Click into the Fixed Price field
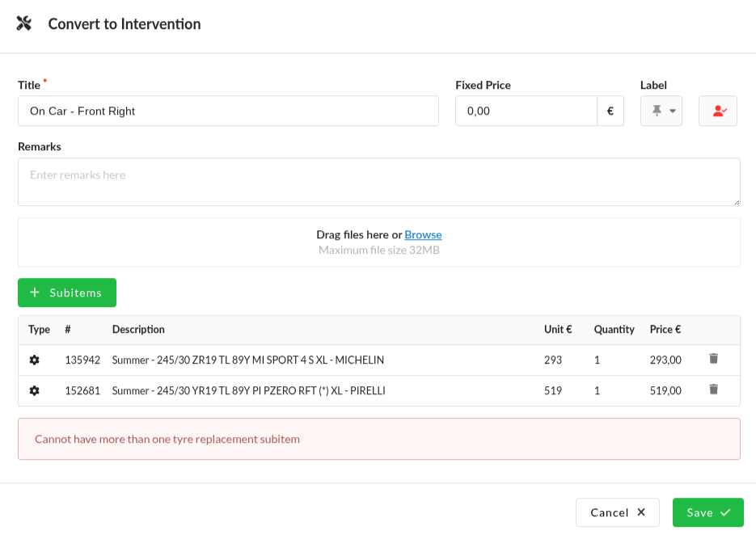 click(526, 112)
